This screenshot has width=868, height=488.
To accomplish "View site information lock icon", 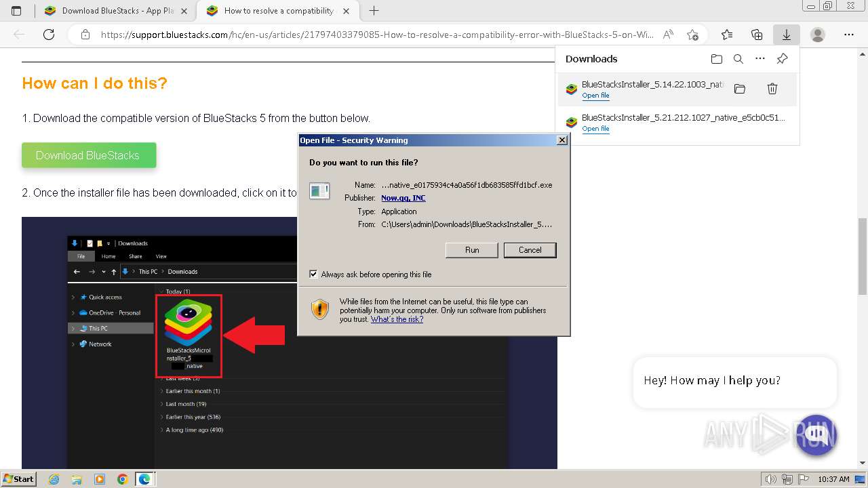I will pyautogui.click(x=85, y=35).
